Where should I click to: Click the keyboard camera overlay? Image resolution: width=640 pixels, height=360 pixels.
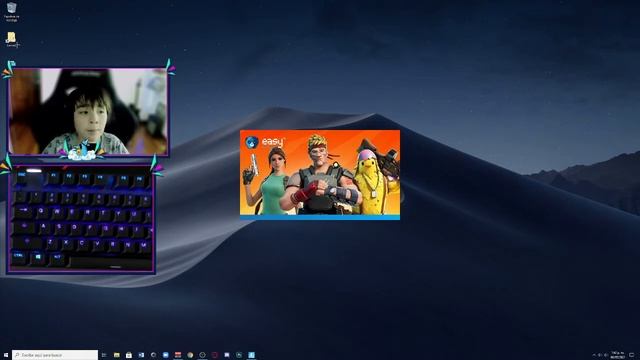tap(81, 219)
